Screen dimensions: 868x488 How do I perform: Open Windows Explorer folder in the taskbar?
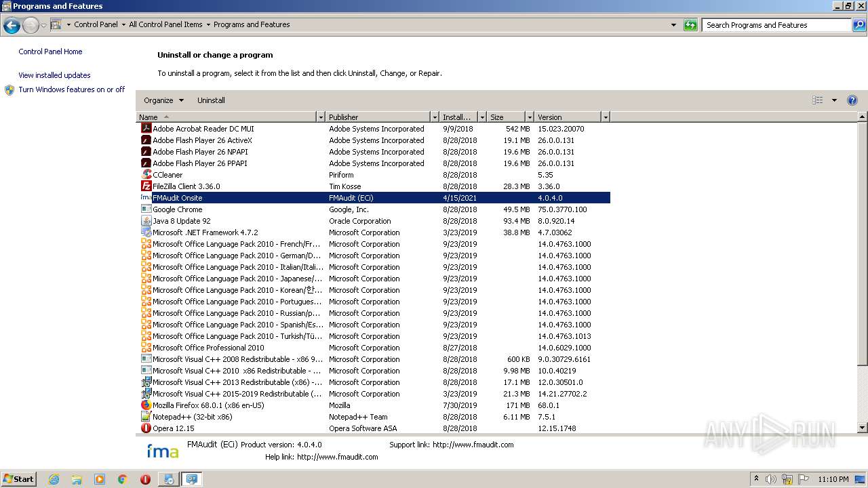[77, 479]
